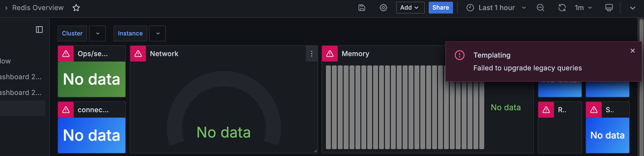Select the 'low' sidebar item
644x156 pixels.
click(5, 61)
